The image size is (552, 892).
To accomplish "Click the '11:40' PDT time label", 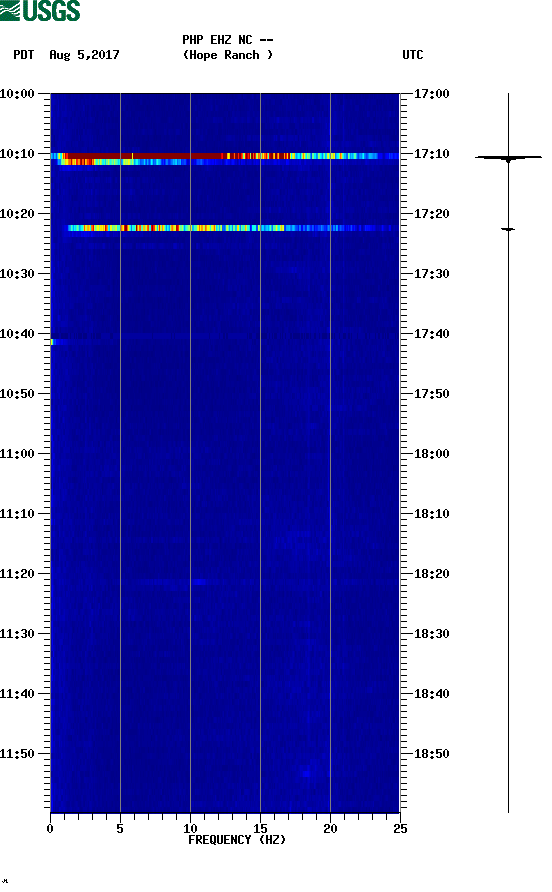I will (x=17, y=694).
